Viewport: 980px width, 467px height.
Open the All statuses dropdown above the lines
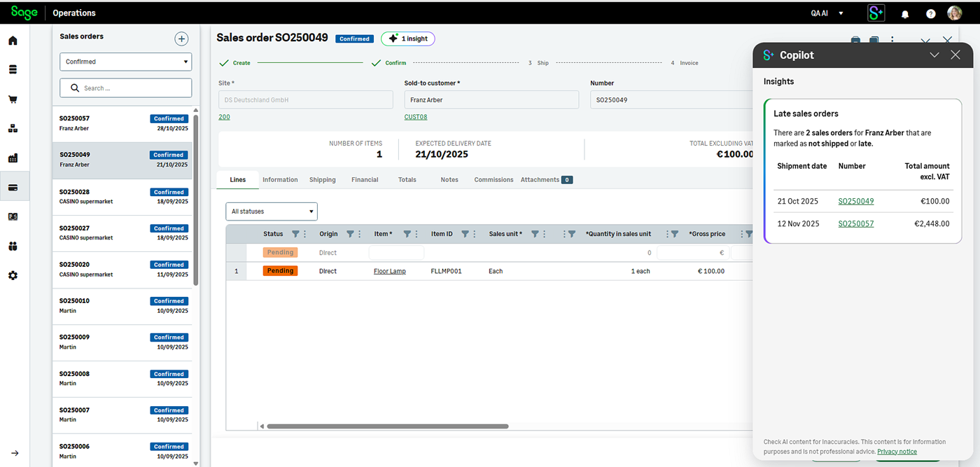[271, 211]
